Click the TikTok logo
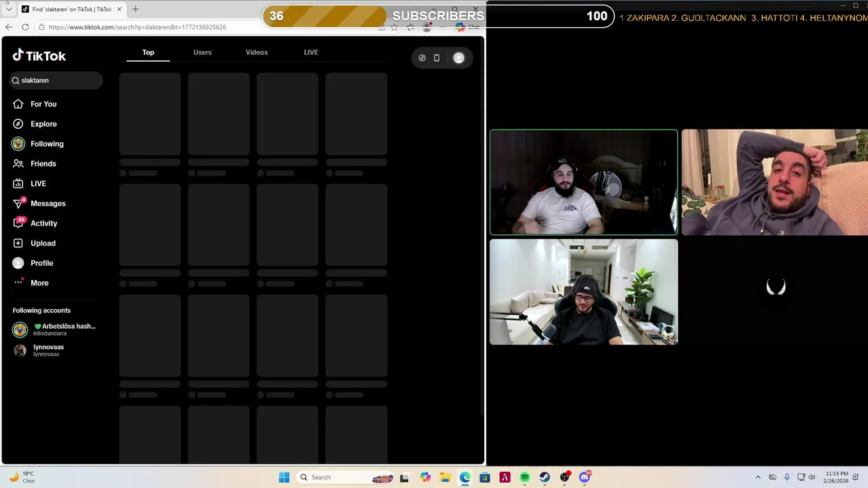 39,56
